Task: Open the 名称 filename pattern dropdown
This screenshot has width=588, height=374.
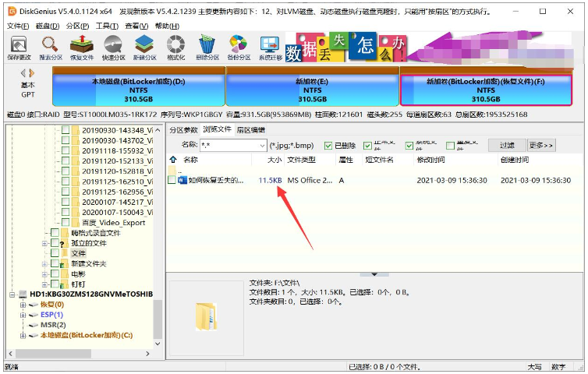Action: pyautogui.click(x=262, y=146)
